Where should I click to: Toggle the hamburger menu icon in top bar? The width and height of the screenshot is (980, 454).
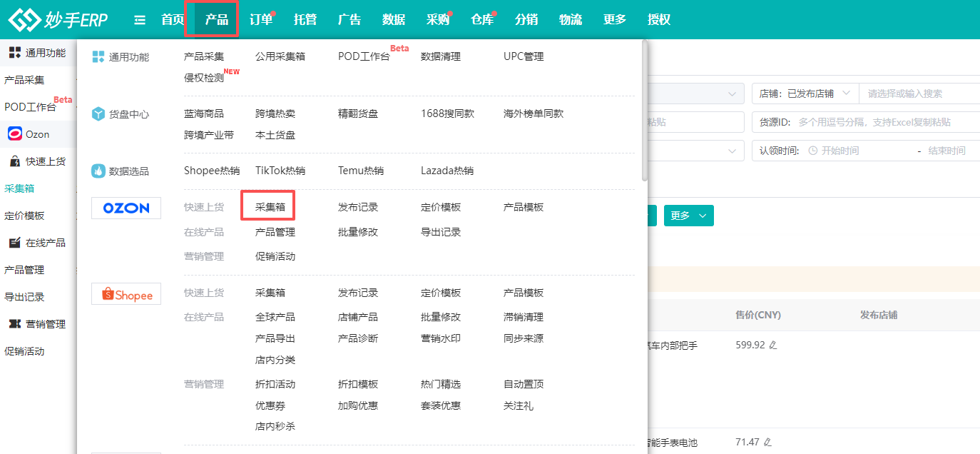(140, 20)
